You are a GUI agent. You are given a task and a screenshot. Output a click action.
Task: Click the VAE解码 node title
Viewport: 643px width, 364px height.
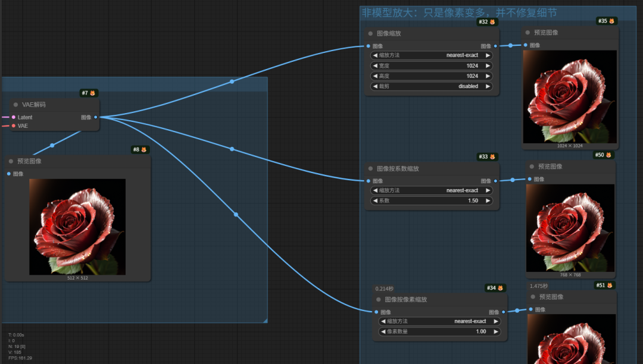pyautogui.click(x=33, y=105)
